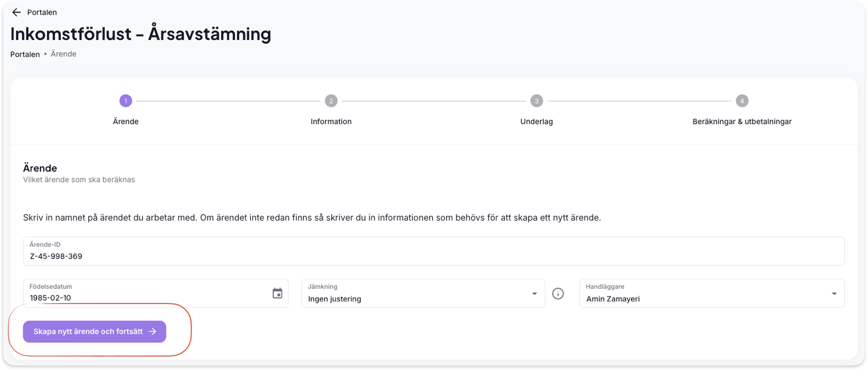Screen dimensions: 868x371
Task: Go to step 3 Underlag circle
Action: [x=537, y=101]
